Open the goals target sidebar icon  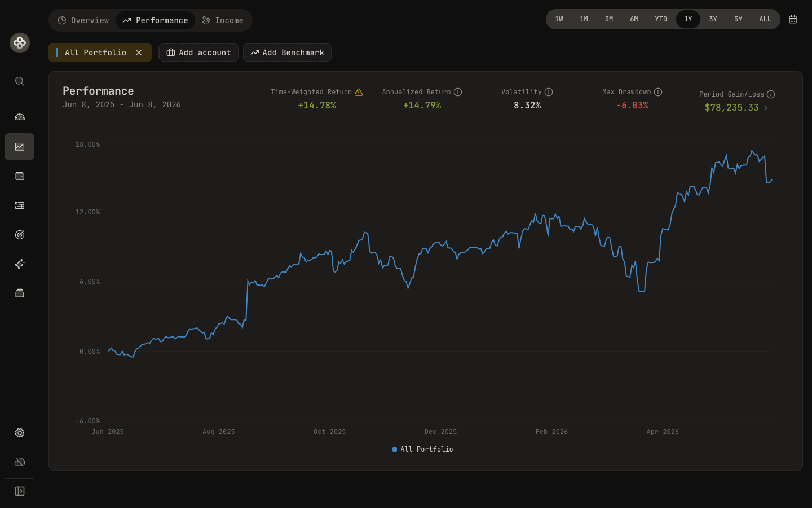pos(20,235)
